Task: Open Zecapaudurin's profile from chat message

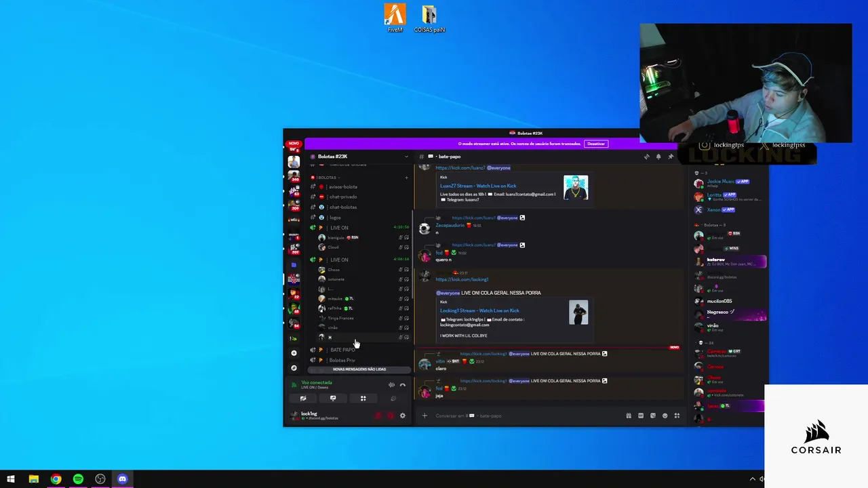Action: click(450, 225)
